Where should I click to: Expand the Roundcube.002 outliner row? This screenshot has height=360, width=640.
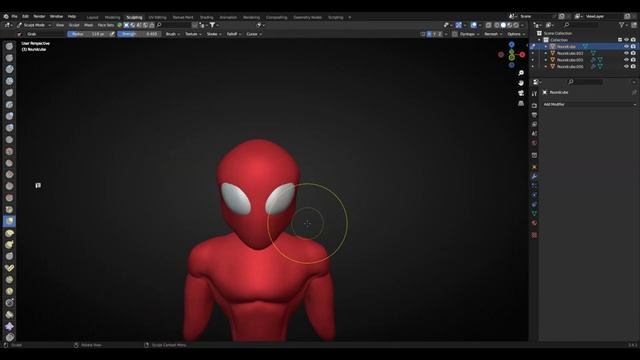click(x=546, y=53)
